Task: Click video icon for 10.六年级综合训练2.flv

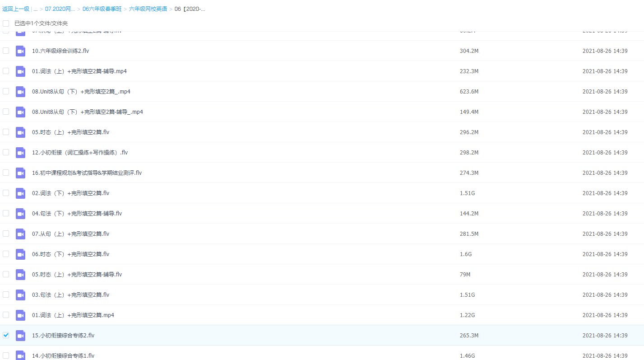Action: (20, 51)
